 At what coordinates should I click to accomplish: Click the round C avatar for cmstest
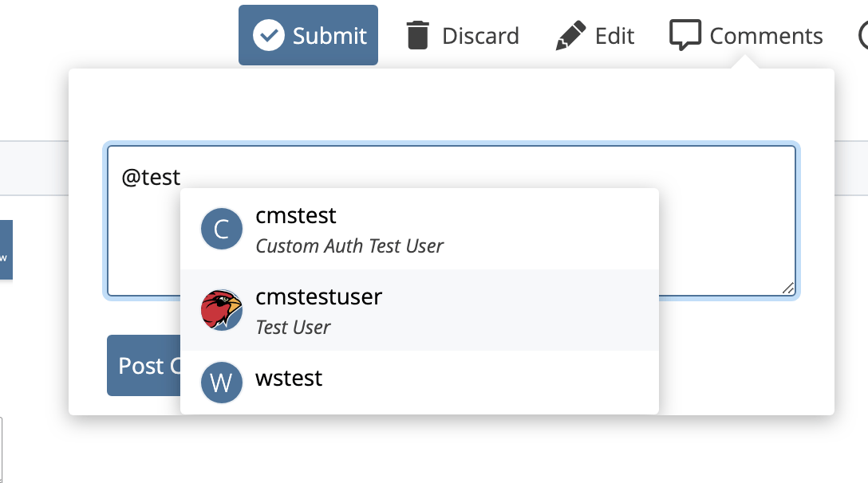pyautogui.click(x=222, y=230)
